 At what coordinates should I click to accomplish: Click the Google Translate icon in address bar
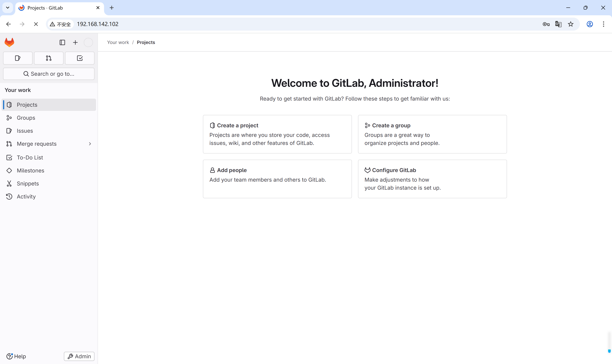point(558,24)
